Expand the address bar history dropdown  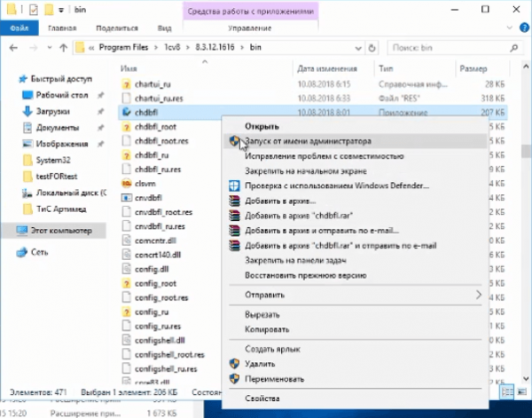click(x=358, y=48)
